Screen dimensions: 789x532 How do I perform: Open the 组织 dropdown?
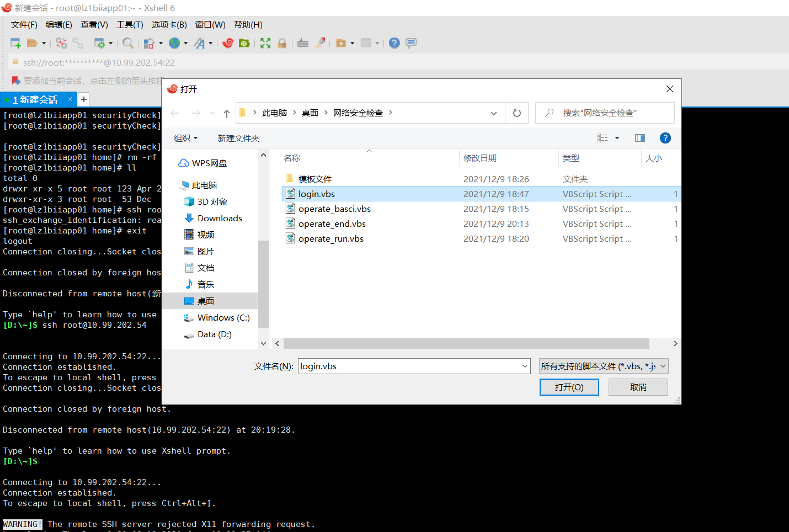click(185, 138)
